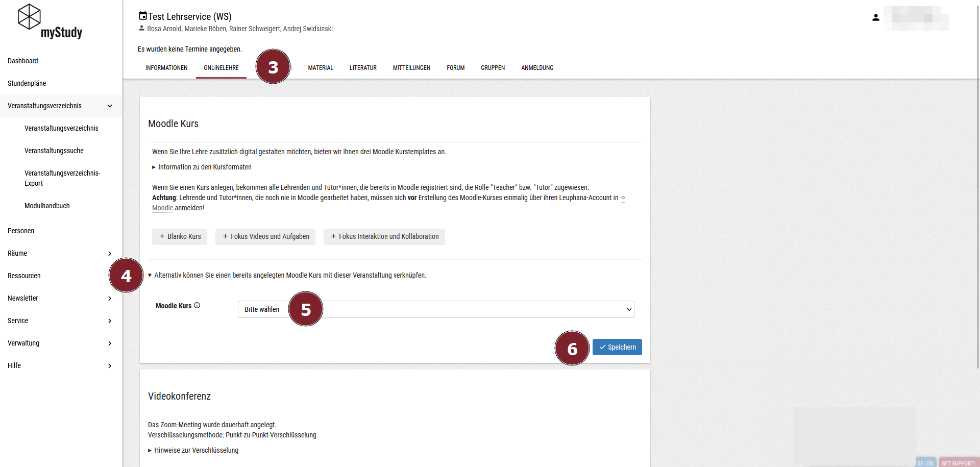This screenshot has height=467, width=980.
Task: Click the Speichern button
Action: (x=617, y=347)
